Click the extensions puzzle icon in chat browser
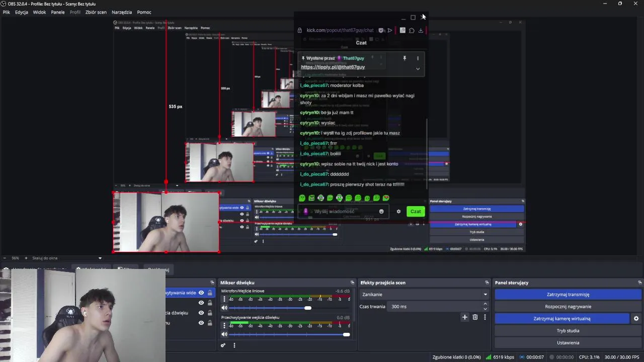Screen dimensions: 644x362 [x=412, y=30]
